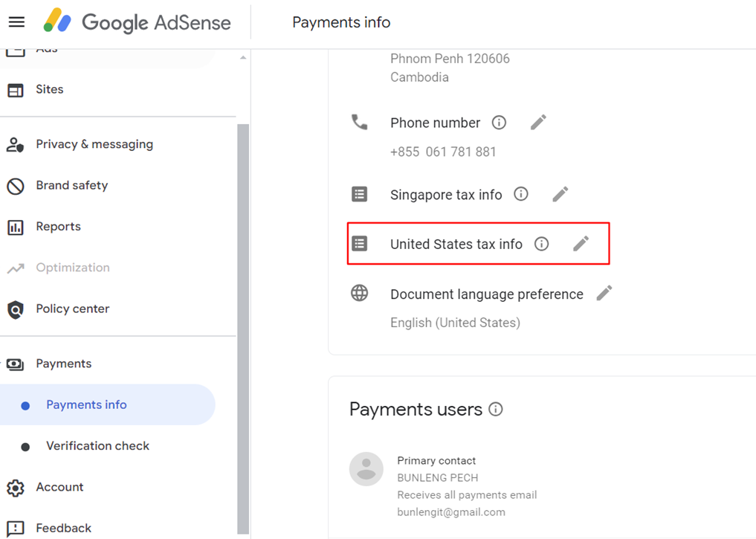Click the primary contact avatar
756x539 pixels.
366,468
